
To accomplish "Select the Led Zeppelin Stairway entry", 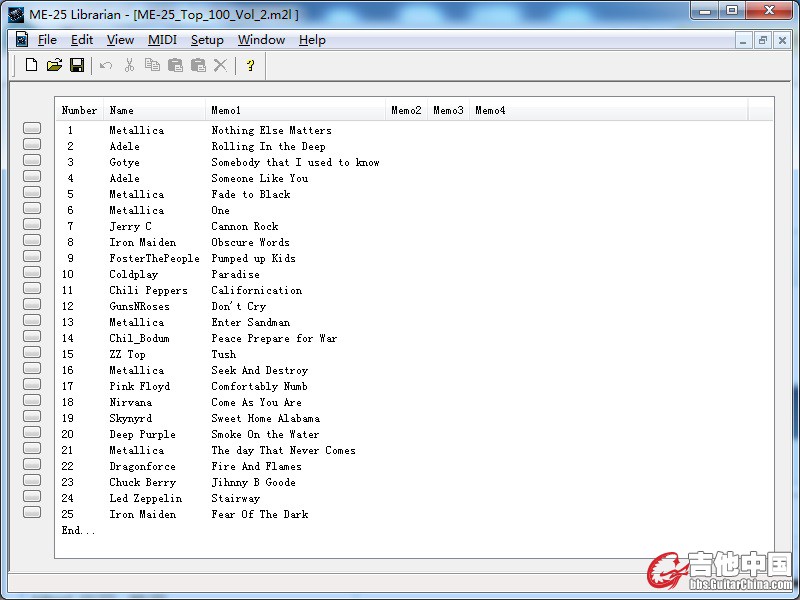I will click(146, 498).
